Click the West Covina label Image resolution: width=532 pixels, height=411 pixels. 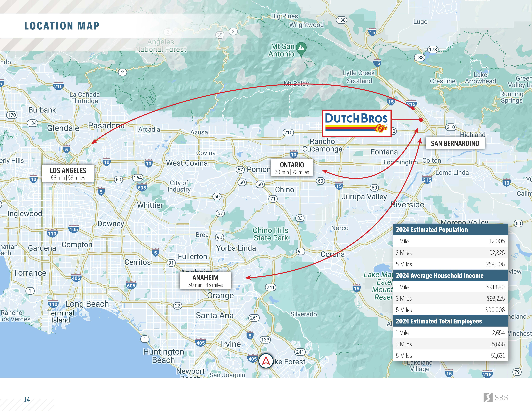(x=187, y=163)
